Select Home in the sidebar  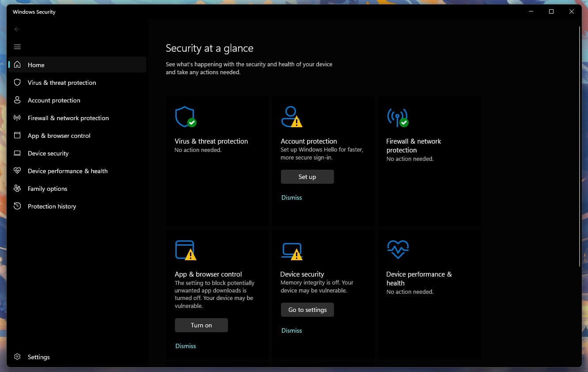coord(77,65)
